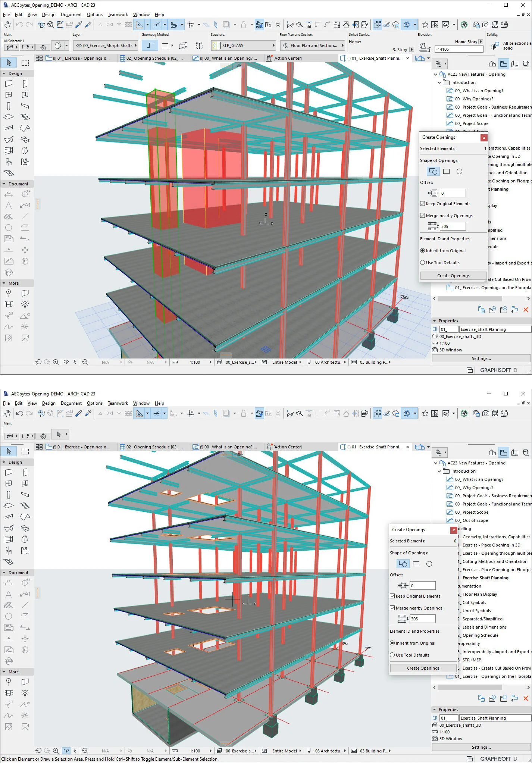The image size is (532, 764).
Task: Uncheck Keep Original Elements in upper dialog
Action: [x=423, y=204]
